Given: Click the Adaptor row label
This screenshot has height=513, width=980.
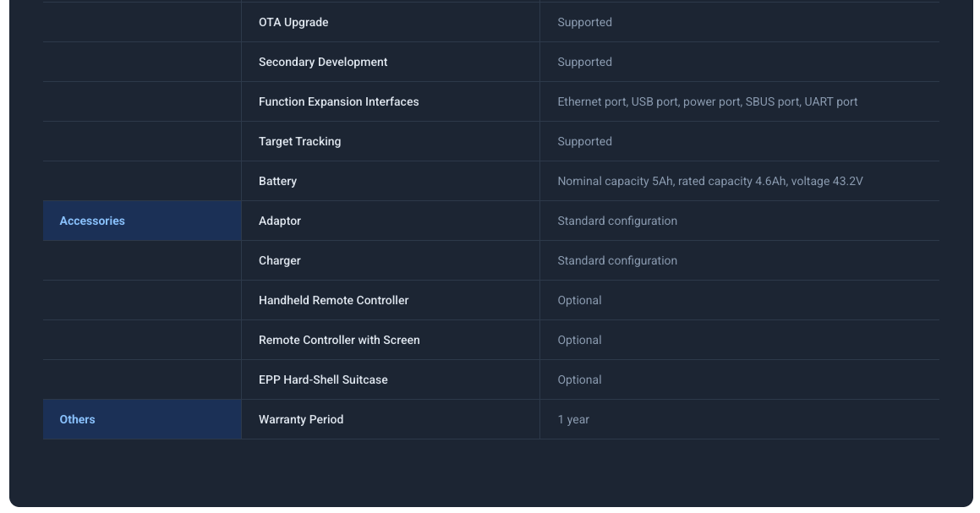Looking at the screenshot, I should [x=280, y=221].
